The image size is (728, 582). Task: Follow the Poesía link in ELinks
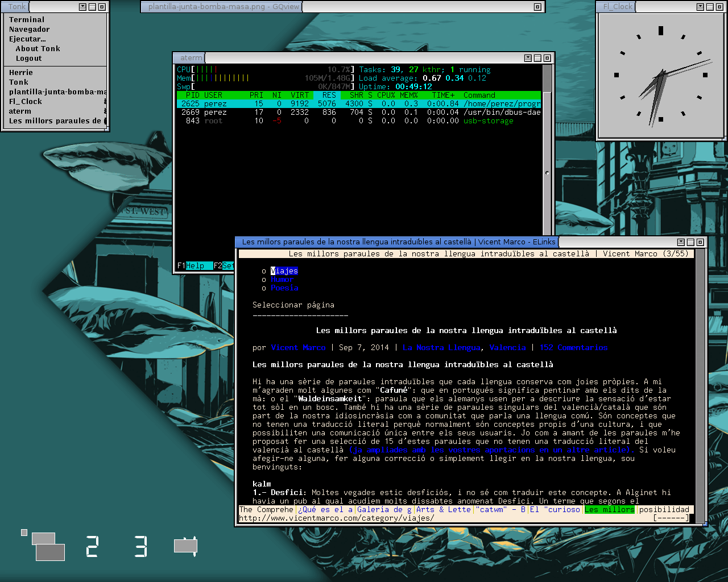pyautogui.click(x=284, y=288)
